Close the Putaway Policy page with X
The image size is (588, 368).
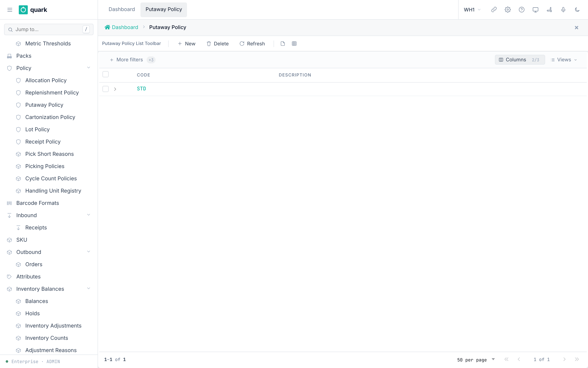(576, 28)
